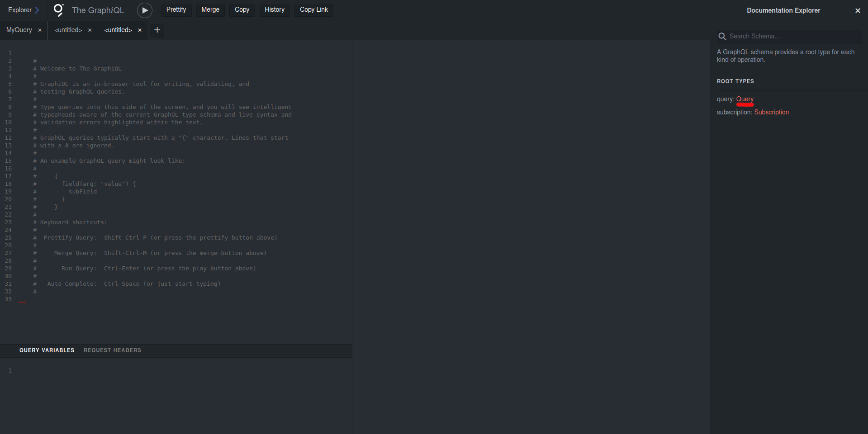The height and width of the screenshot is (434, 868).
Task: Close the first untitled tab
Action: (x=90, y=30)
